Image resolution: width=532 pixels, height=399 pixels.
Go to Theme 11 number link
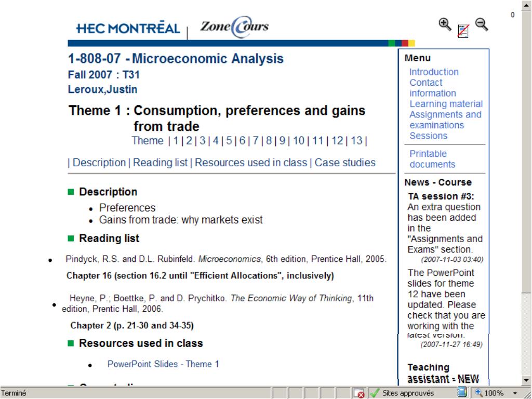[x=318, y=140]
